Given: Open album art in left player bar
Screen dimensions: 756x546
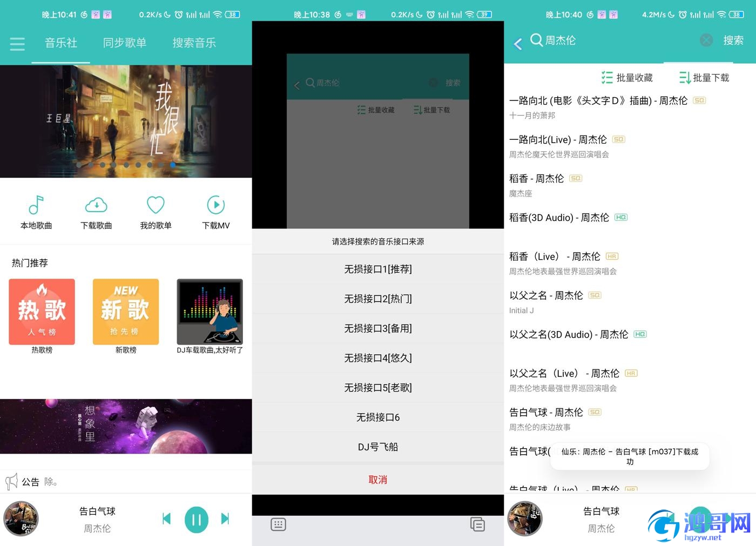Looking at the screenshot, I should (x=21, y=519).
